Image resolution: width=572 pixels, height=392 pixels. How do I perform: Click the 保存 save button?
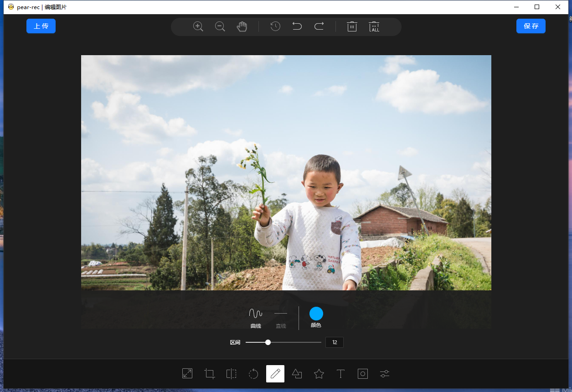pyautogui.click(x=531, y=26)
